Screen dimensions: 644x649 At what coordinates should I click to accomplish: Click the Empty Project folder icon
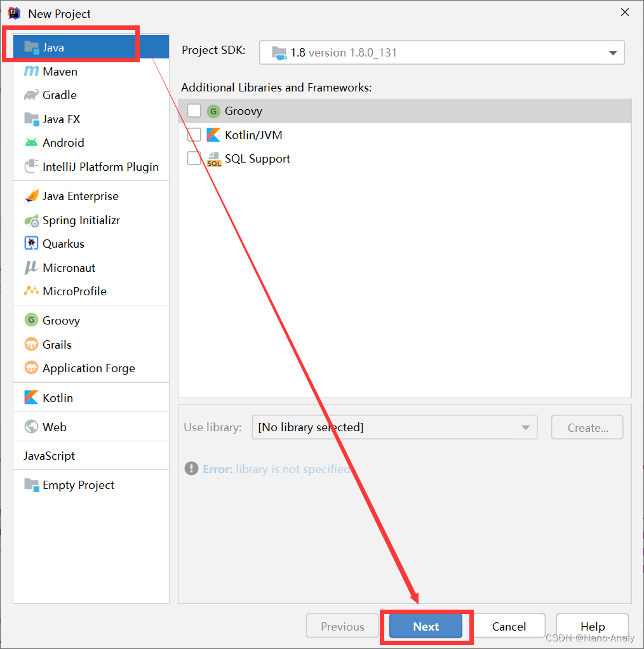pos(32,485)
